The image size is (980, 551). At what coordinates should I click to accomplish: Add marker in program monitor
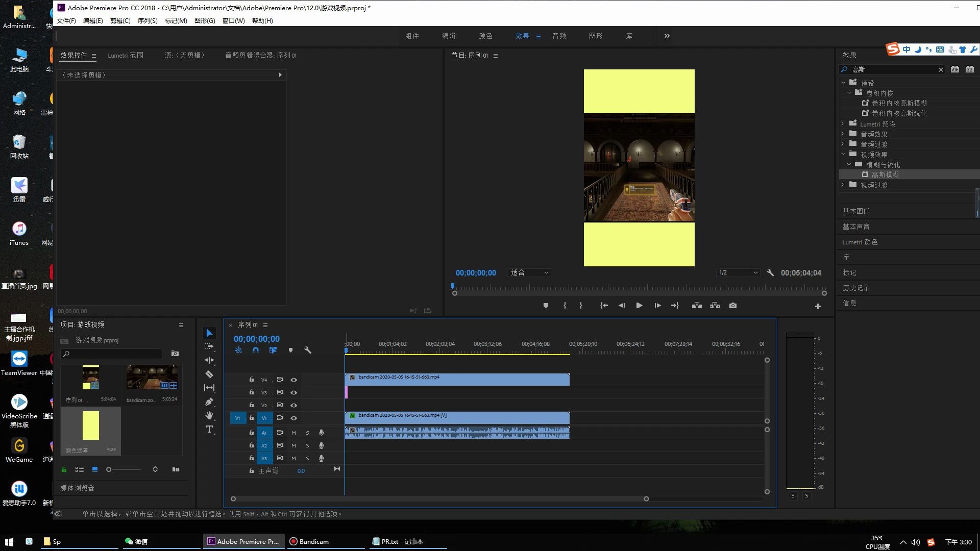point(546,306)
